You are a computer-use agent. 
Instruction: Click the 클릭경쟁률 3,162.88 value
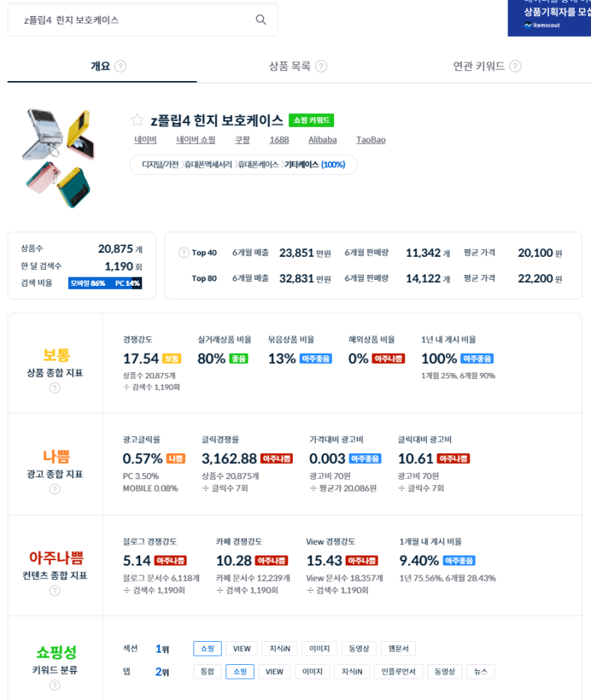click(229, 459)
